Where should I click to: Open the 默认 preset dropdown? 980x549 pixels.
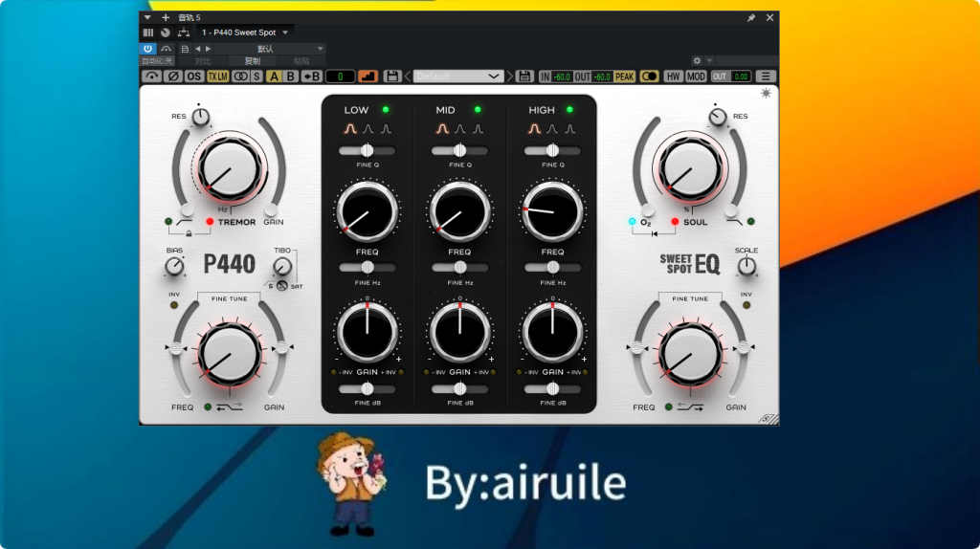[x=269, y=49]
